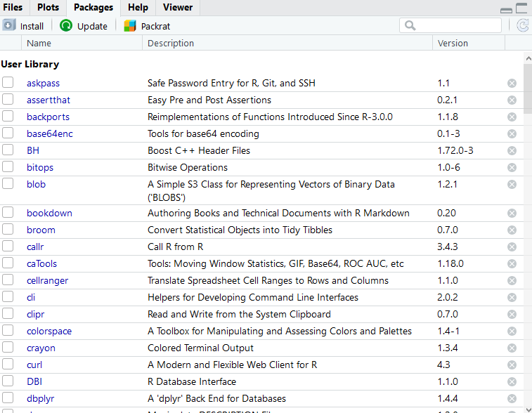
Task: Sort packages by Name column header
Action: tap(39, 43)
